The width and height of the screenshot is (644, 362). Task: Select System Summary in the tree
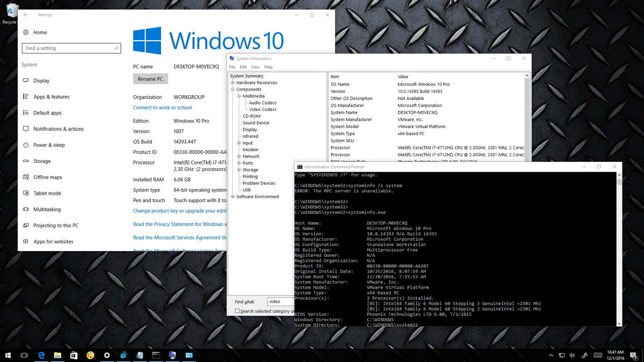[x=247, y=76]
